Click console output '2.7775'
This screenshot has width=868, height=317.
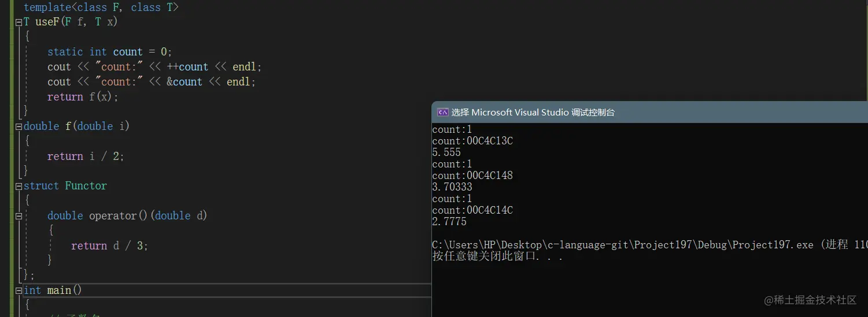click(449, 222)
